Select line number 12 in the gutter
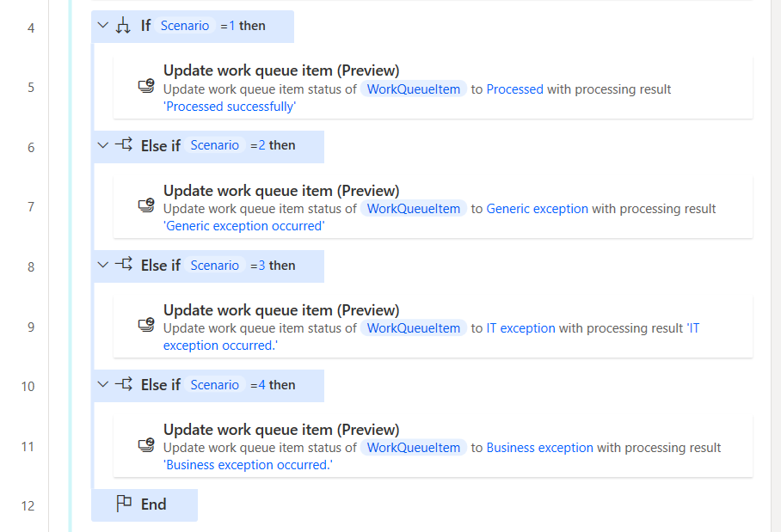This screenshot has height=532, width=781. click(x=28, y=505)
